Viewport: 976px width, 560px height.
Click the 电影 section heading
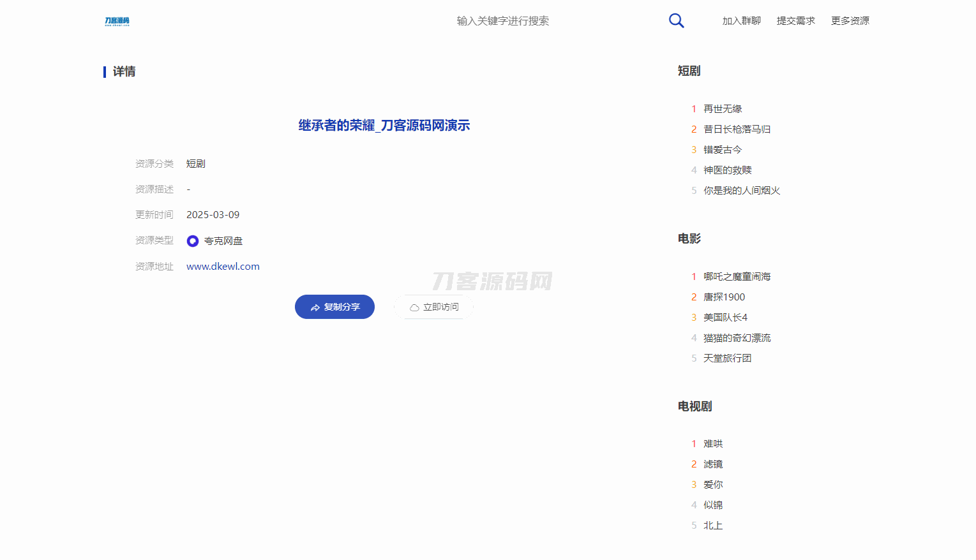point(689,239)
